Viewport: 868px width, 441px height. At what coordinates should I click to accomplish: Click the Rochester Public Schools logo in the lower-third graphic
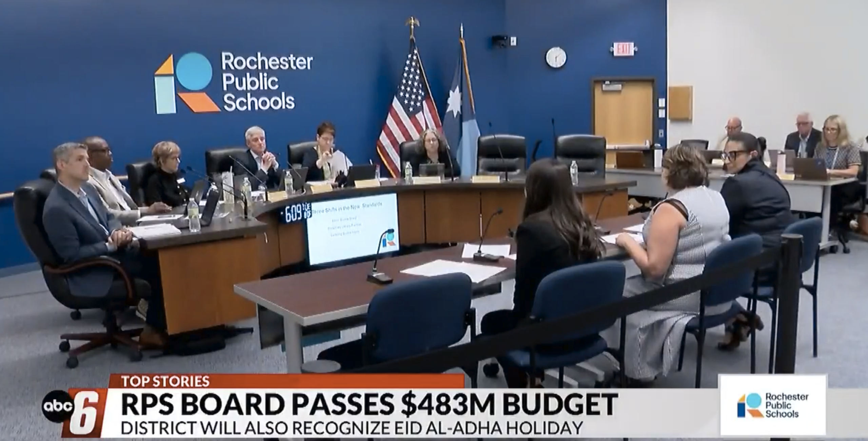(773, 405)
